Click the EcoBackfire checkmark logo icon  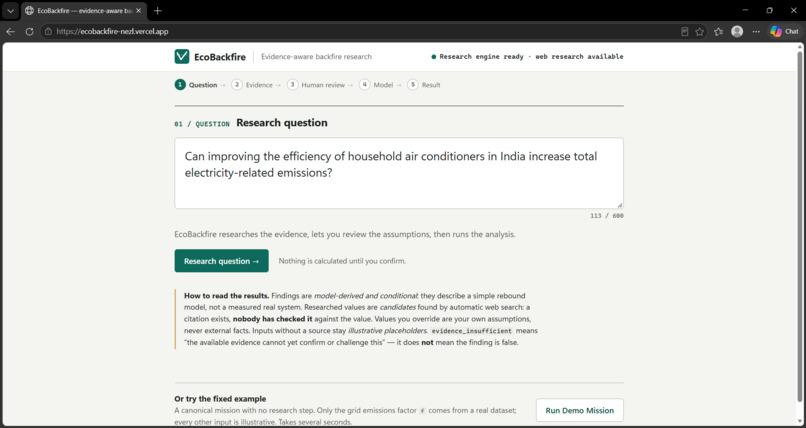pyautogui.click(x=182, y=57)
